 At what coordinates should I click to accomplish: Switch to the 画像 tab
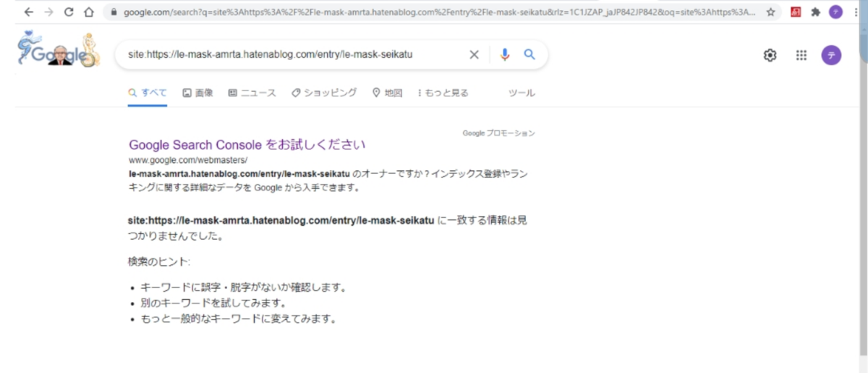coord(197,93)
